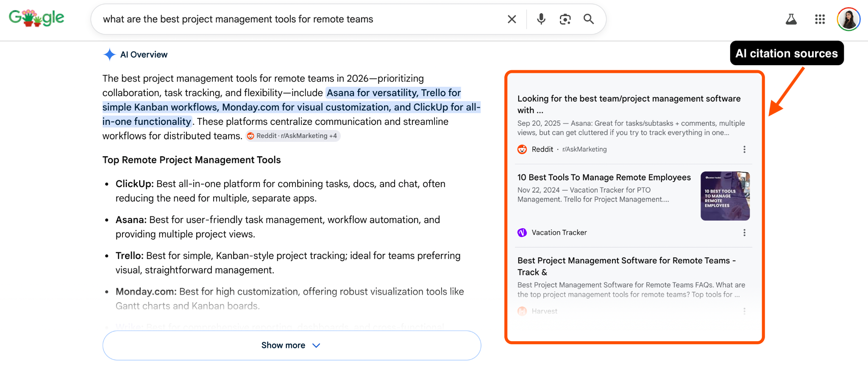The width and height of the screenshot is (868, 367).
Task: Open the Reddit r/AskMarketing +4 citation chip
Action: [x=293, y=136]
